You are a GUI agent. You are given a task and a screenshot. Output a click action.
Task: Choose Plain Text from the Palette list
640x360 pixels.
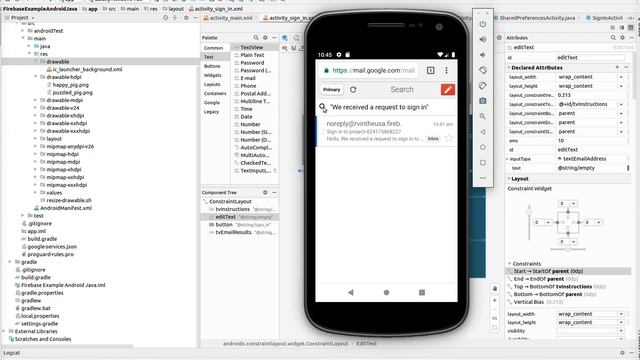pyautogui.click(x=252, y=55)
